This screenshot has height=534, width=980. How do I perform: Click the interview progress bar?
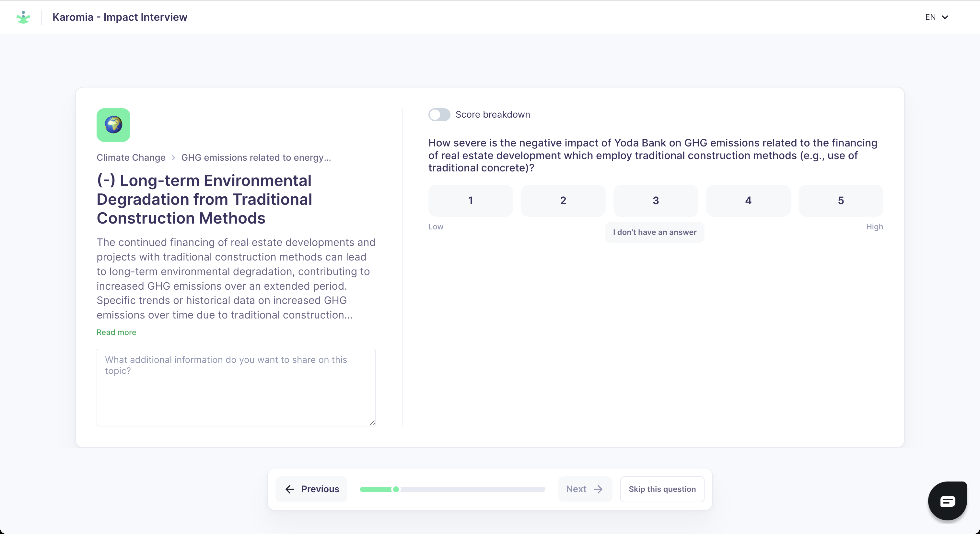452,489
